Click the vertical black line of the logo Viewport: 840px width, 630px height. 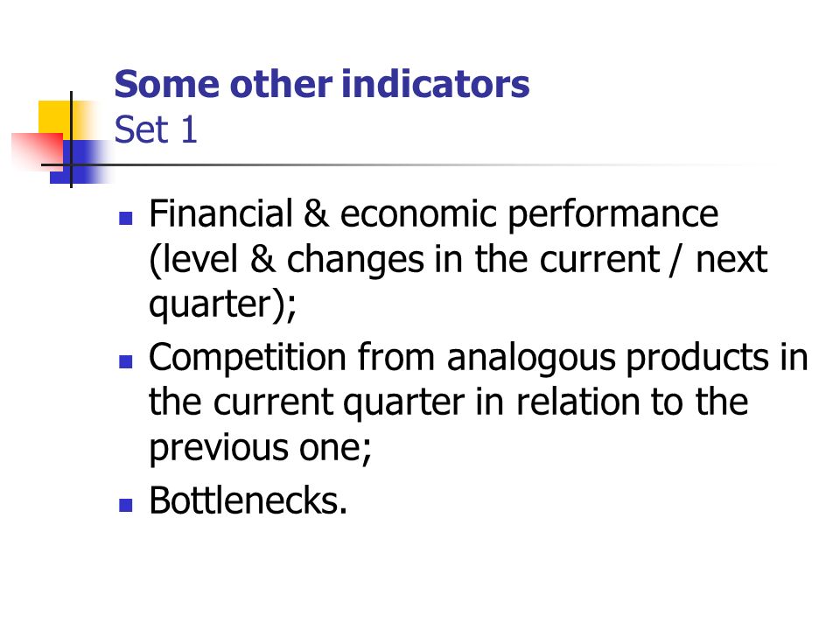coord(71,139)
